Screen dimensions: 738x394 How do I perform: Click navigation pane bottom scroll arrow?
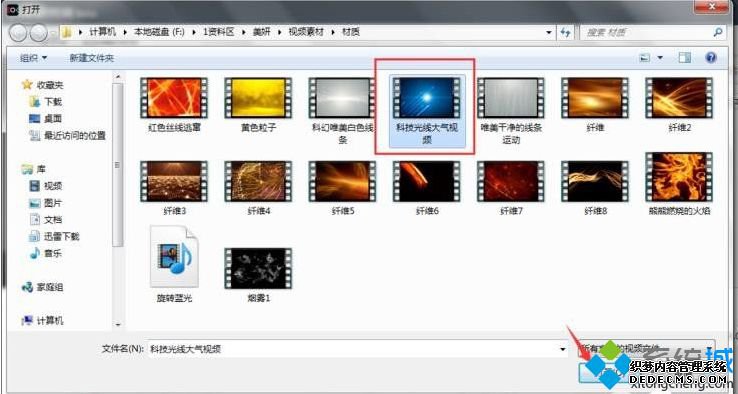point(118,324)
